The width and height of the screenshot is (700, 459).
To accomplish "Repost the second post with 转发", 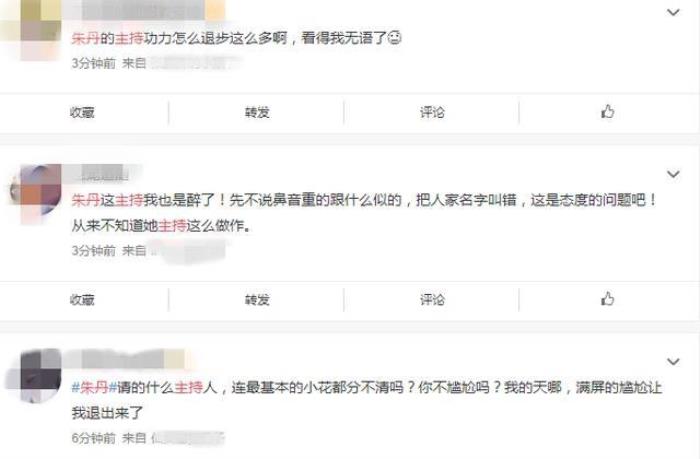I will [257, 300].
